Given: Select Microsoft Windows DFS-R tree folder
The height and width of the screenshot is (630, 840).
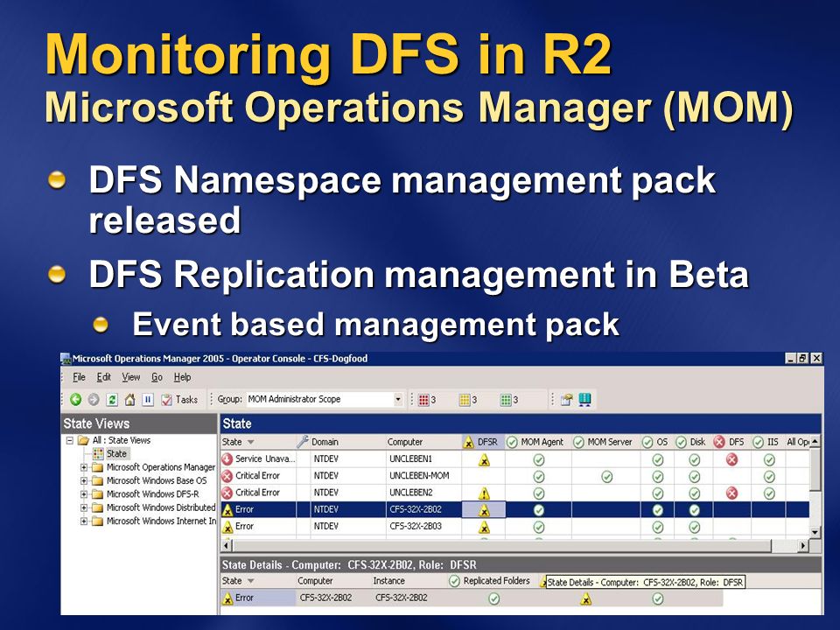Looking at the screenshot, I should [x=152, y=493].
